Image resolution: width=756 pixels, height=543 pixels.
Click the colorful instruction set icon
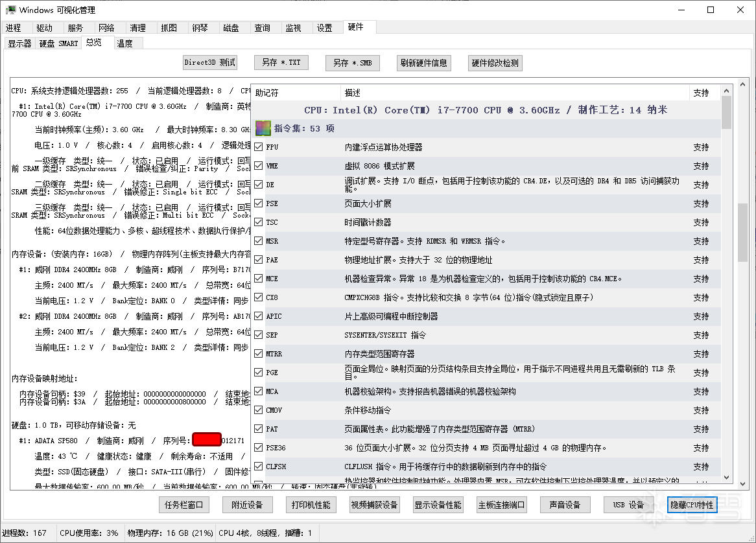263,128
